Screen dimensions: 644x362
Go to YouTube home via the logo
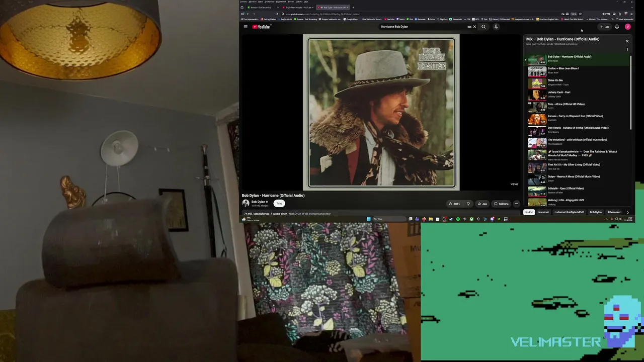coord(261,27)
